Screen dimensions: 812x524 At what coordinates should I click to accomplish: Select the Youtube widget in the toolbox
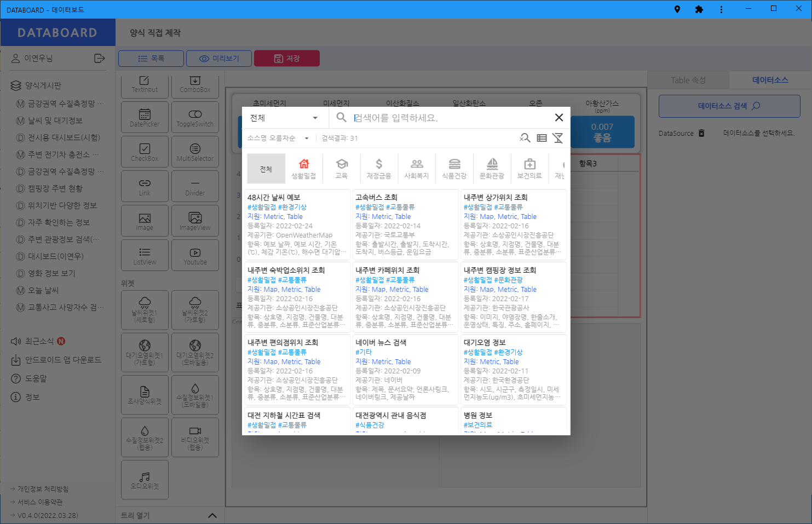pos(195,255)
